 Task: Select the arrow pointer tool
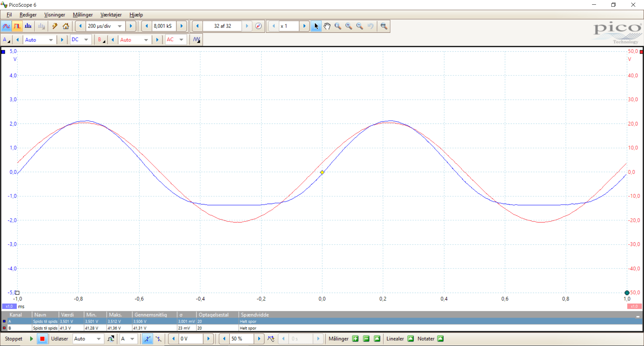coord(316,26)
